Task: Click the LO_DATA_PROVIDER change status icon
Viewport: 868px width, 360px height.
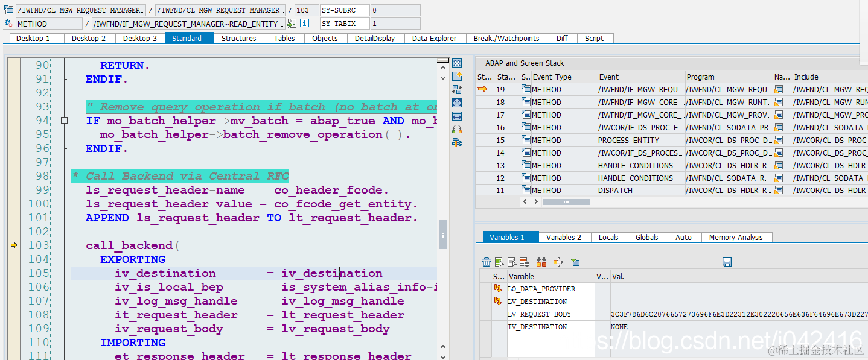Action: 498,289
